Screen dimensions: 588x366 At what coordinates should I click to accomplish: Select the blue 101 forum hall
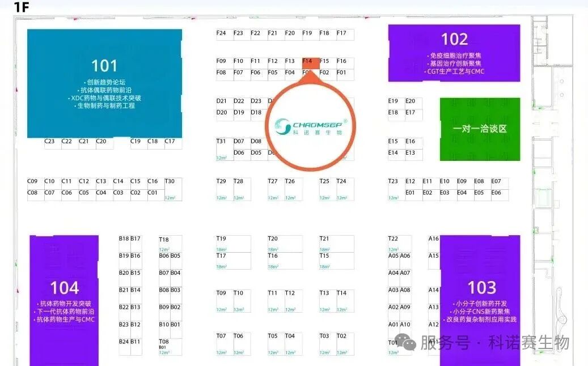(x=105, y=83)
